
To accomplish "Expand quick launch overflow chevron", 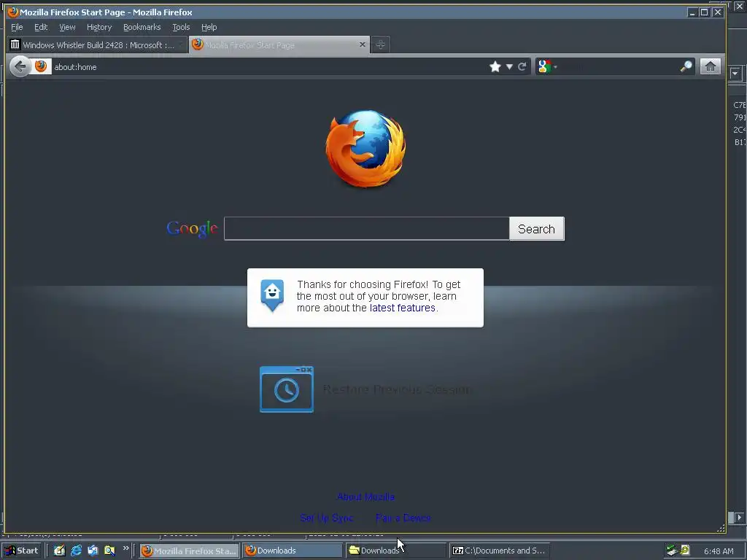I will (x=125, y=548).
